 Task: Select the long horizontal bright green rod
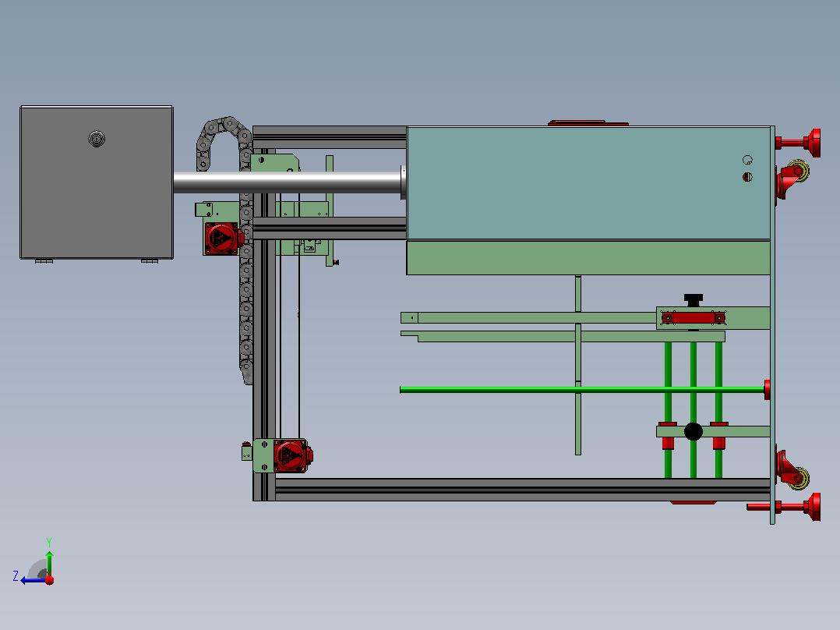[x=582, y=390]
